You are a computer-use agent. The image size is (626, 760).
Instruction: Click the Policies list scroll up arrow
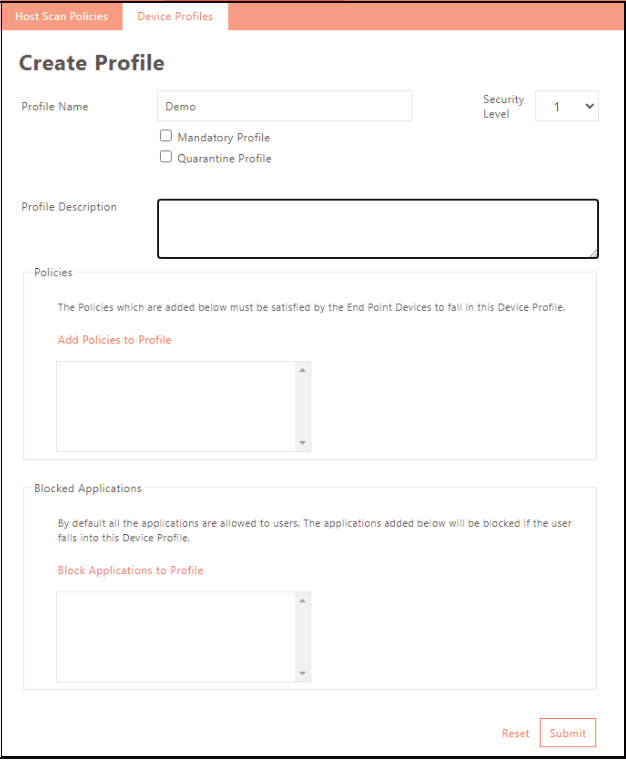(303, 370)
